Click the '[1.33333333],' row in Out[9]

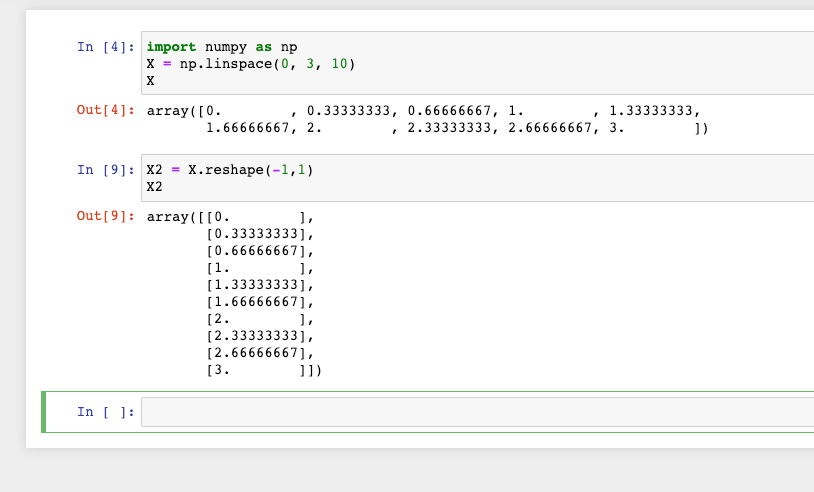[260, 285]
